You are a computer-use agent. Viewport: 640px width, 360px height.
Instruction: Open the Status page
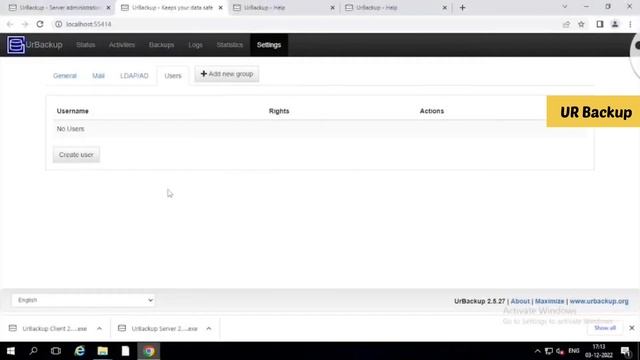[86, 45]
